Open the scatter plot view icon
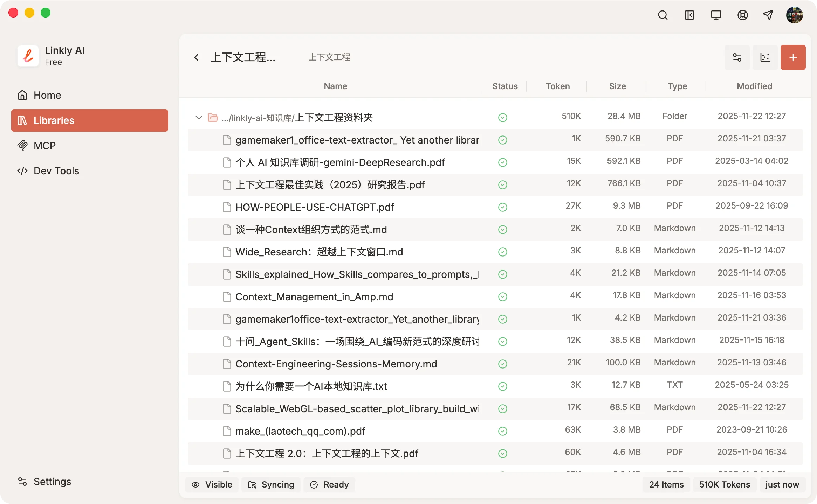 [765, 57]
